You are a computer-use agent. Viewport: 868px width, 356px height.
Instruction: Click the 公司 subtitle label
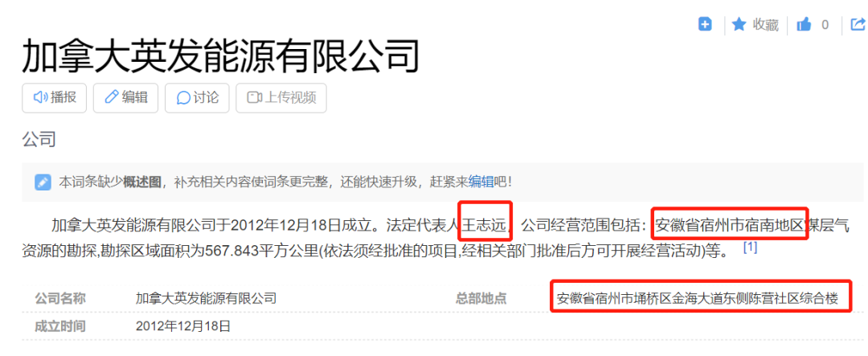pyautogui.click(x=39, y=138)
